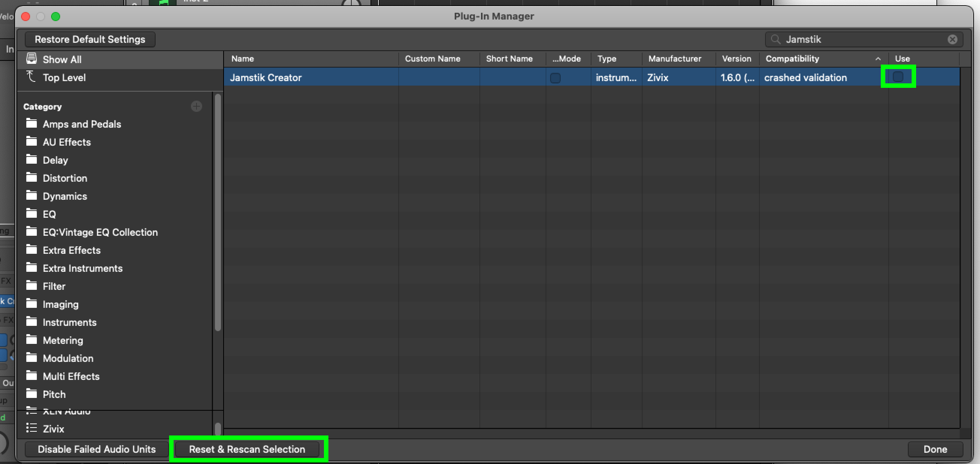Click the Multi Effects folder icon
Image resolution: width=980 pixels, height=464 pixels.
(x=31, y=376)
